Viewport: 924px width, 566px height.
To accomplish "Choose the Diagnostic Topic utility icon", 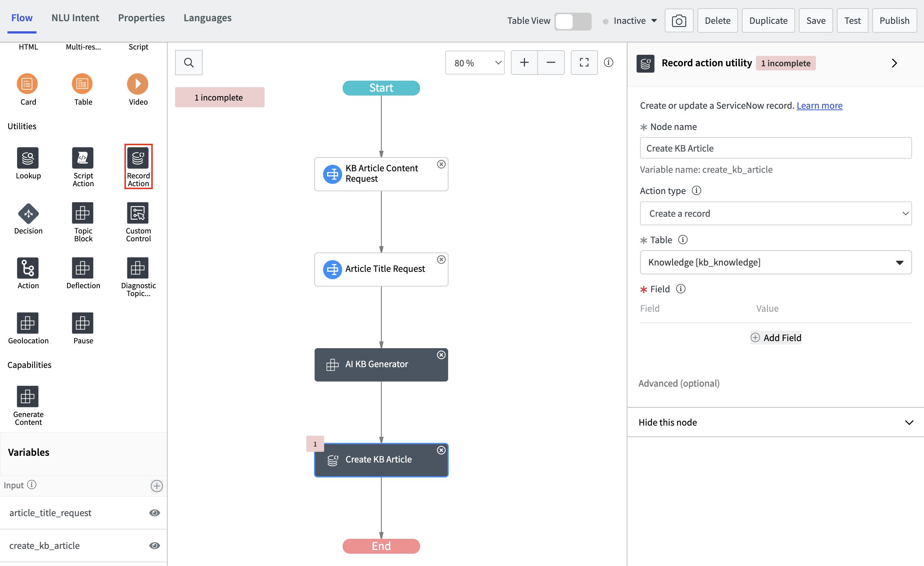I will (138, 268).
